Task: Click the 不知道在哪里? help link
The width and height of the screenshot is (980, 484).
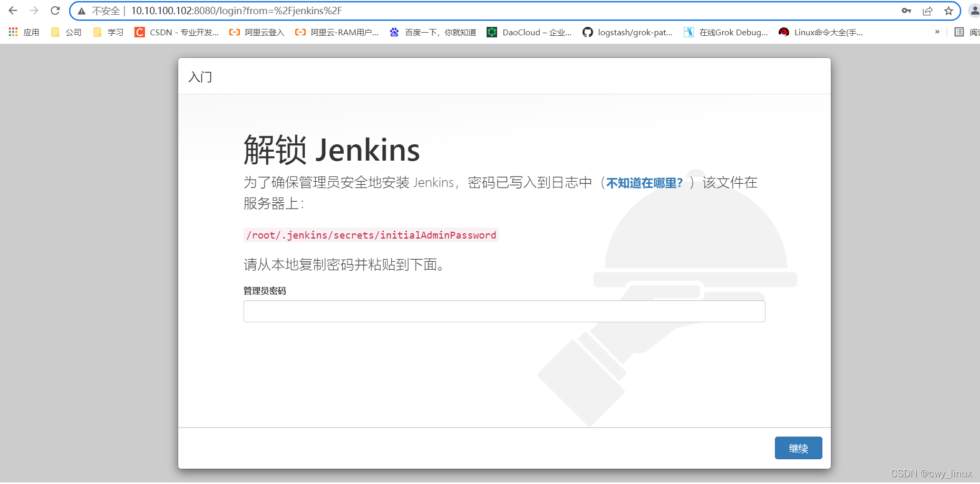Action: 644,183
